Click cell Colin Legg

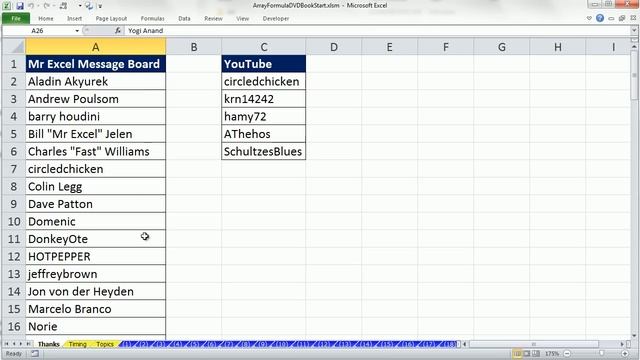[x=96, y=187]
